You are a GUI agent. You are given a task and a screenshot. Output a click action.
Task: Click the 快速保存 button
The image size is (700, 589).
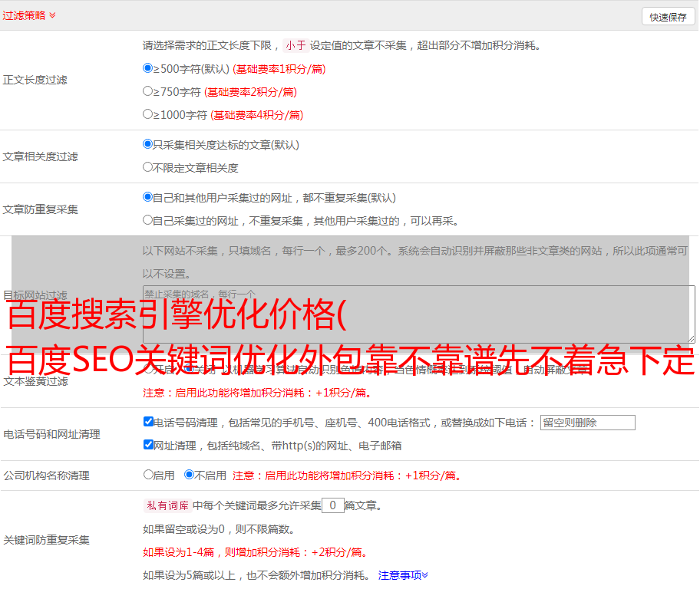point(668,17)
